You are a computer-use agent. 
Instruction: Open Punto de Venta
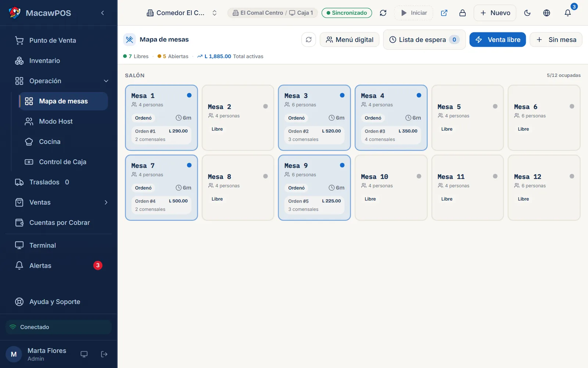pyautogui.click(x=61, y=40)
